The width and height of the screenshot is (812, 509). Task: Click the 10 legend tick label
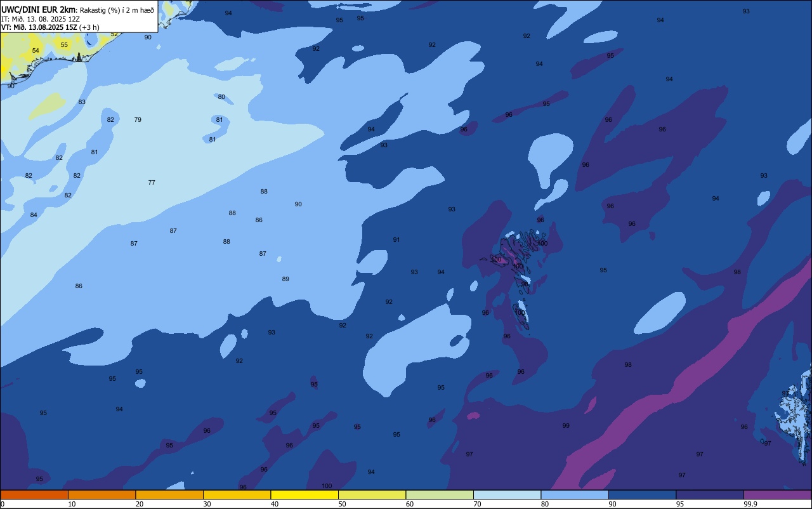coord(72,504)
